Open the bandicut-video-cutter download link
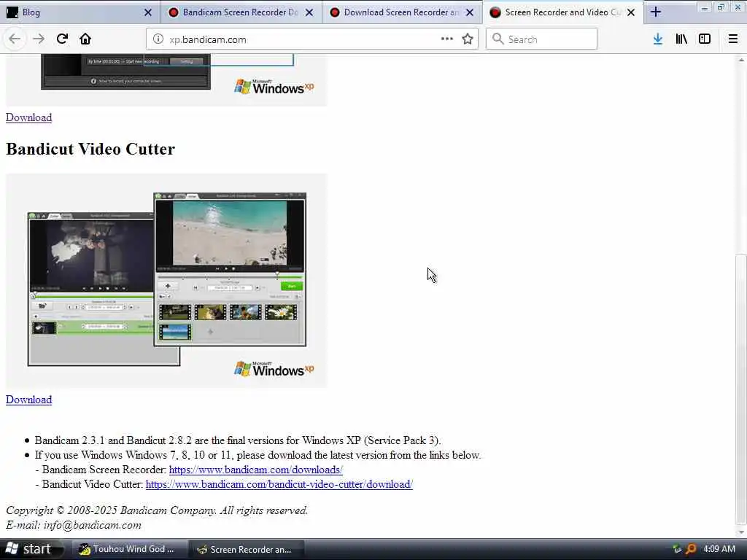This screenshot has width=747, height=560. (x=279, y=484)
